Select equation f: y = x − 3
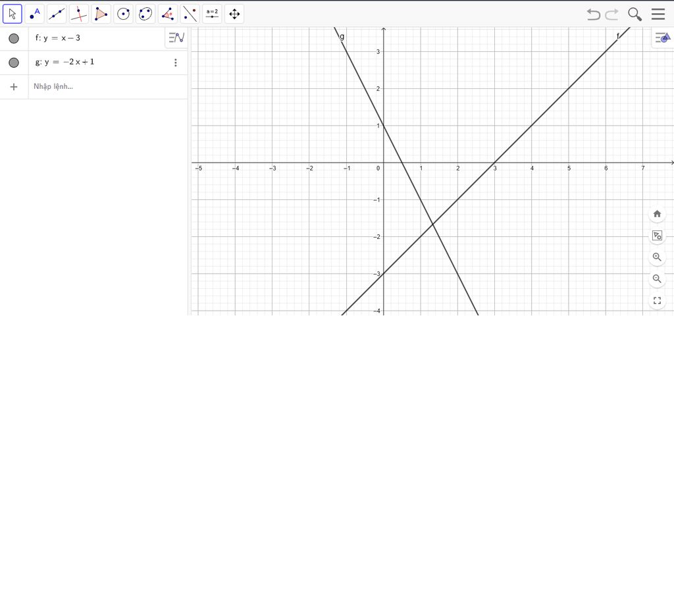Image resolution: width=674 pixels, height=616 pixels. click(58, 38)
